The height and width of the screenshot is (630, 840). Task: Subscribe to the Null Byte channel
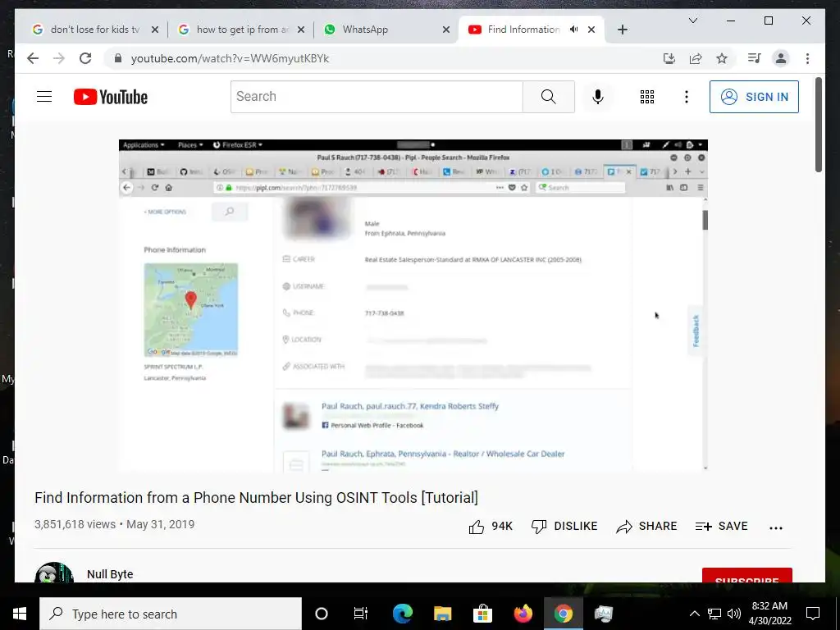tap(746, 575)
